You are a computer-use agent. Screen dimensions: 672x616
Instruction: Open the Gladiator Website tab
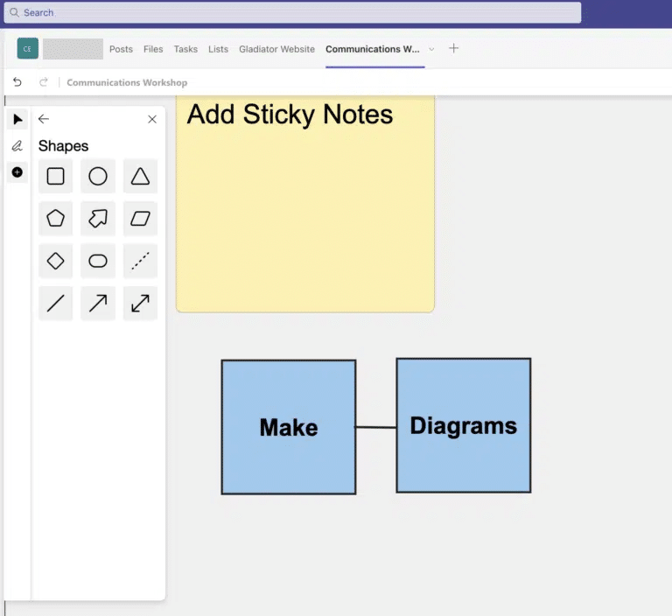(276, 49)
